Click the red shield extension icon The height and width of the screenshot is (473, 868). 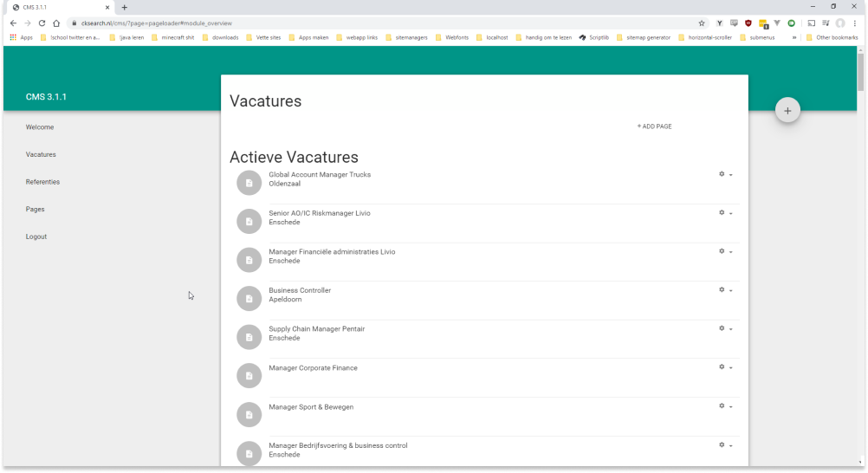[x=748, y=23]
